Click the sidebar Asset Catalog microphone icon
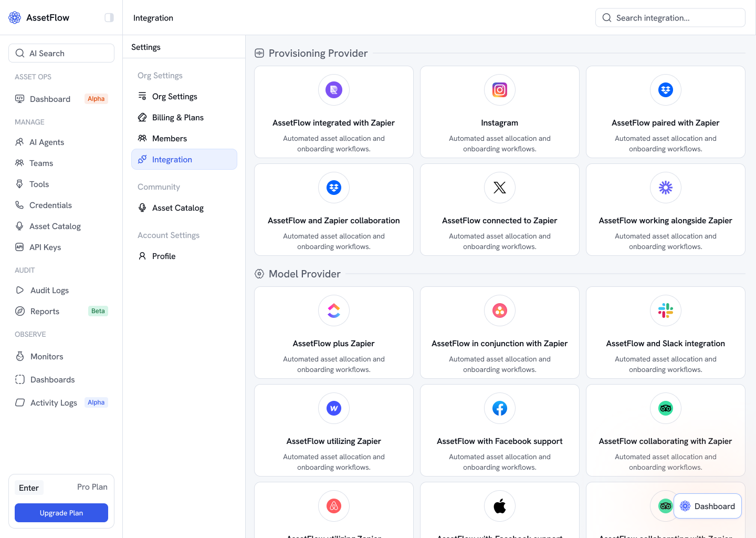756x538 pixels. pyautogui.click(x=19, y=226)
